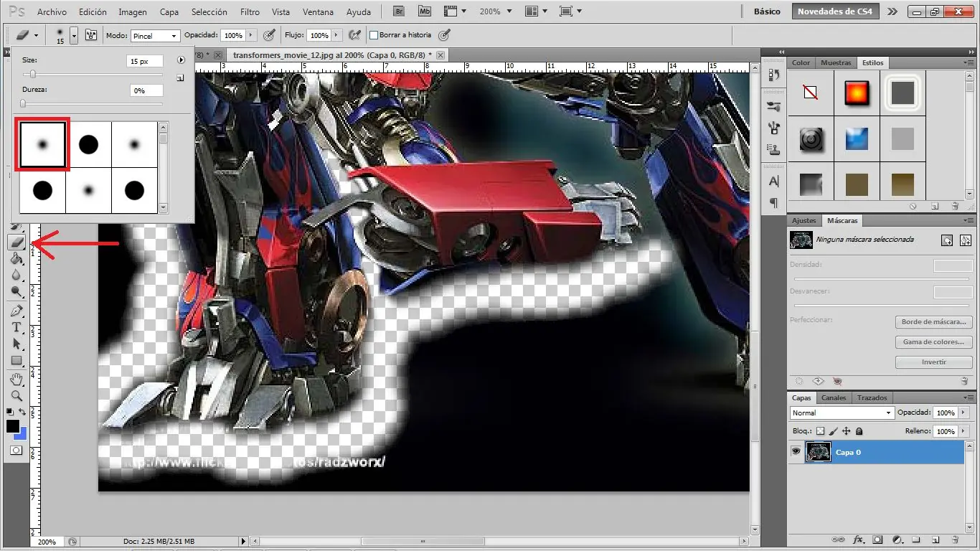Toggle the Brushes panel button
Image resolution: width=980 pixels, height=551 pixels.
pyautogui.click(x=91, y=34)
